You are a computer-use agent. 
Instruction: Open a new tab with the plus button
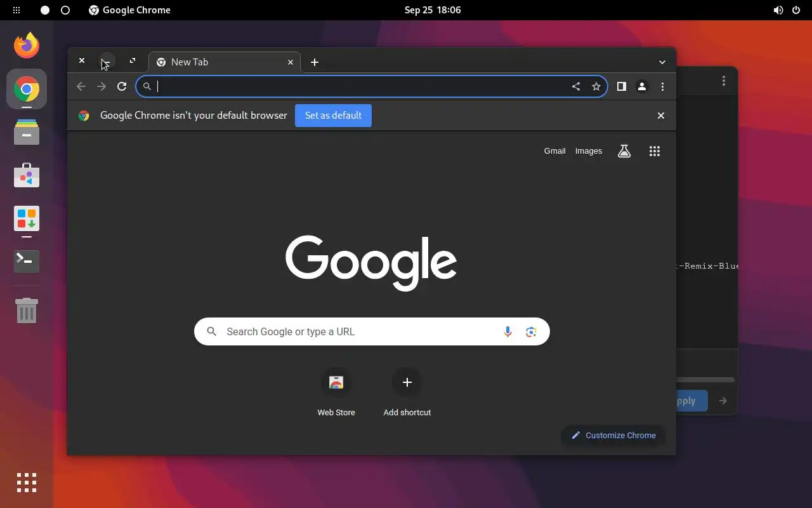315,62
